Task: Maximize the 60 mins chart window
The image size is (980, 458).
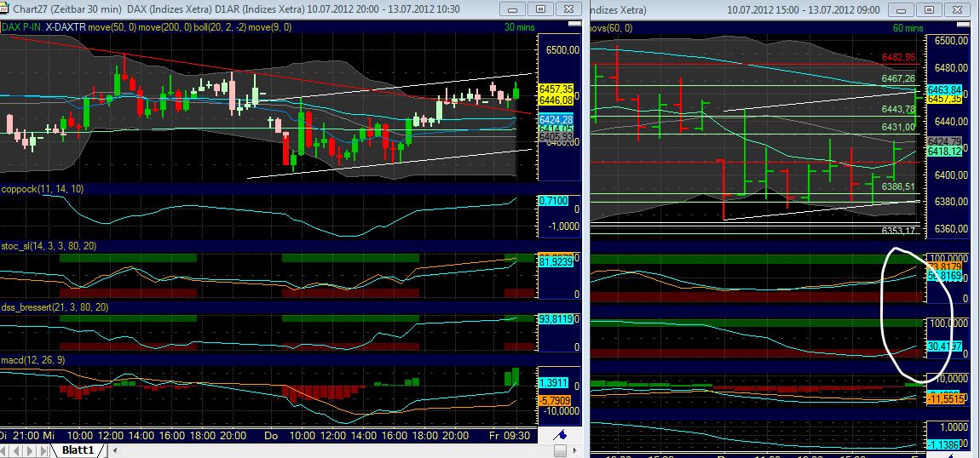Action: tap(930, 9)
